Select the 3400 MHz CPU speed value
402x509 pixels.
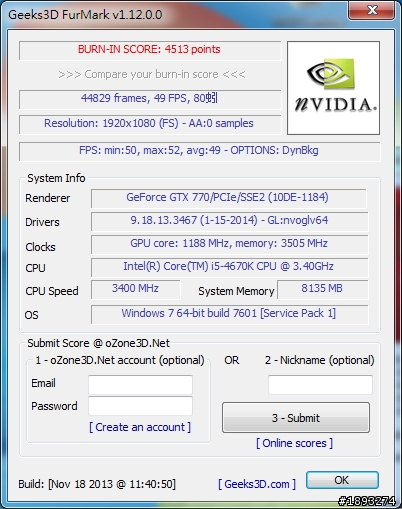pyautogui.click(x=135, y=288)
